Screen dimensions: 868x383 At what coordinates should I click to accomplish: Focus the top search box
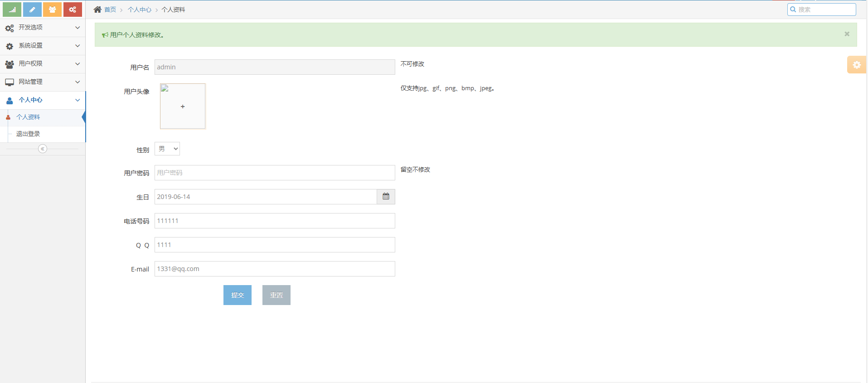click(822, 9)
